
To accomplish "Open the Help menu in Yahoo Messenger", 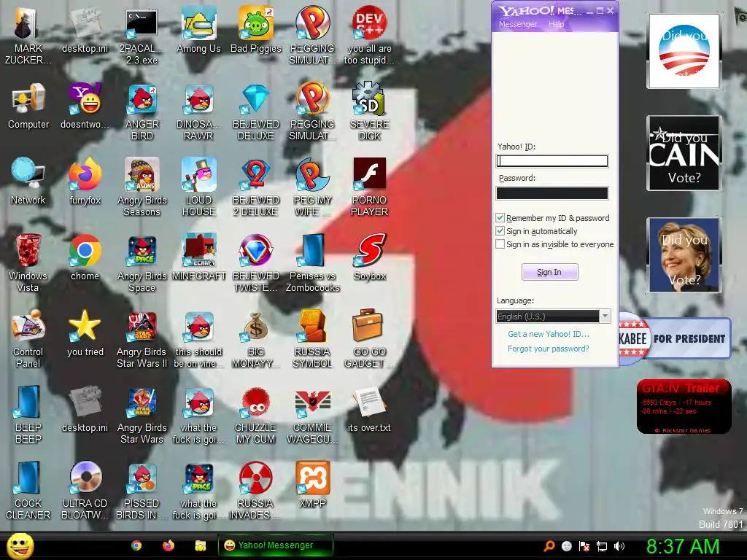I will (556, 24).
